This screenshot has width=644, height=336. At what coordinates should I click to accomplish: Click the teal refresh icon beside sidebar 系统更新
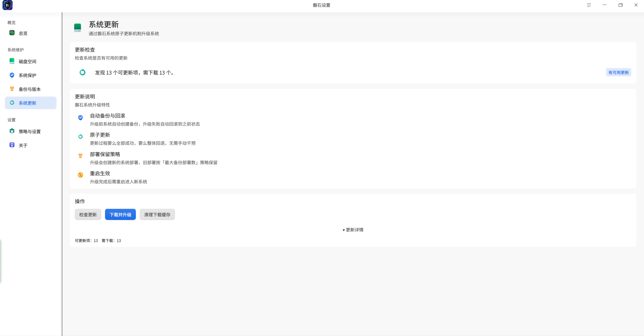[x=12, y=103]
